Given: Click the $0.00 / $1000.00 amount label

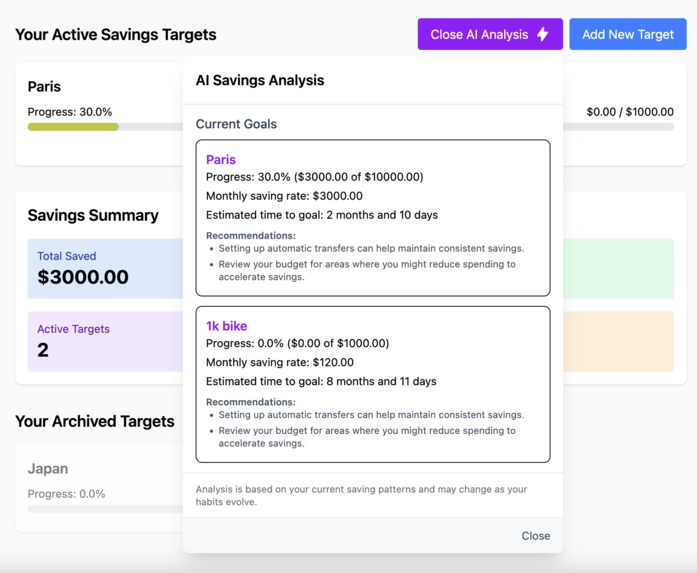Looking at the screenshot, I should (x=630, y=112).
